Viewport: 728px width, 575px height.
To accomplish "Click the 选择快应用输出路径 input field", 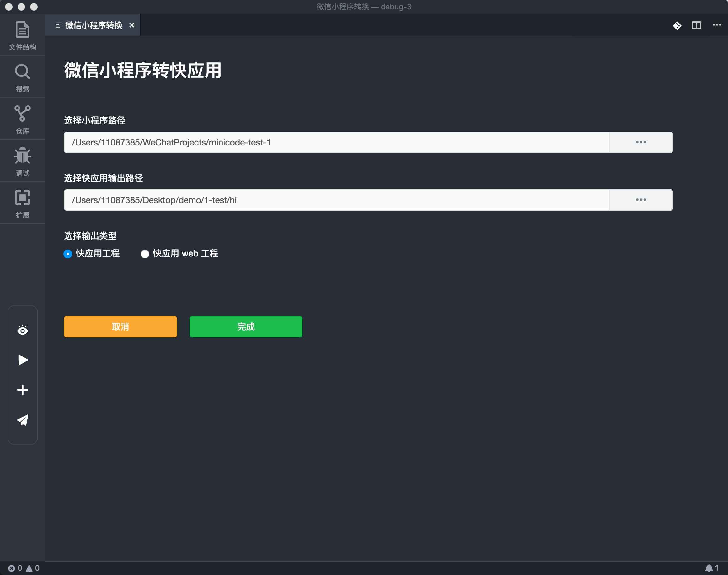I will [x=337, y=200].
